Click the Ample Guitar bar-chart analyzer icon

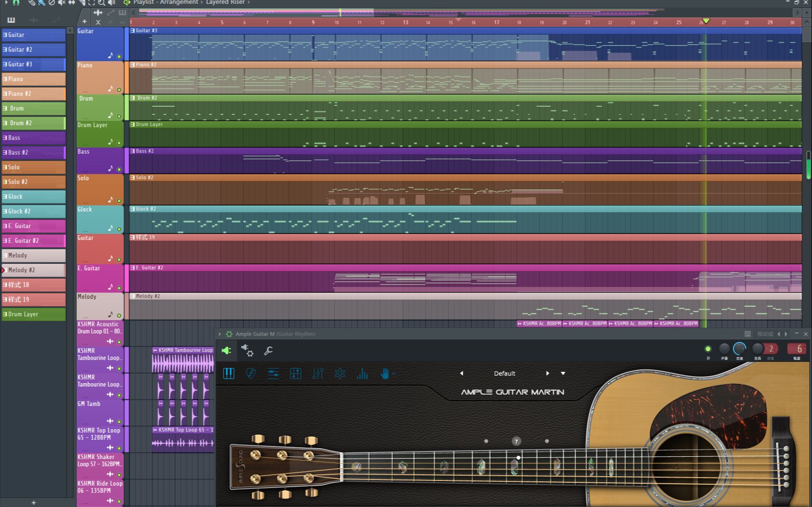363,374
